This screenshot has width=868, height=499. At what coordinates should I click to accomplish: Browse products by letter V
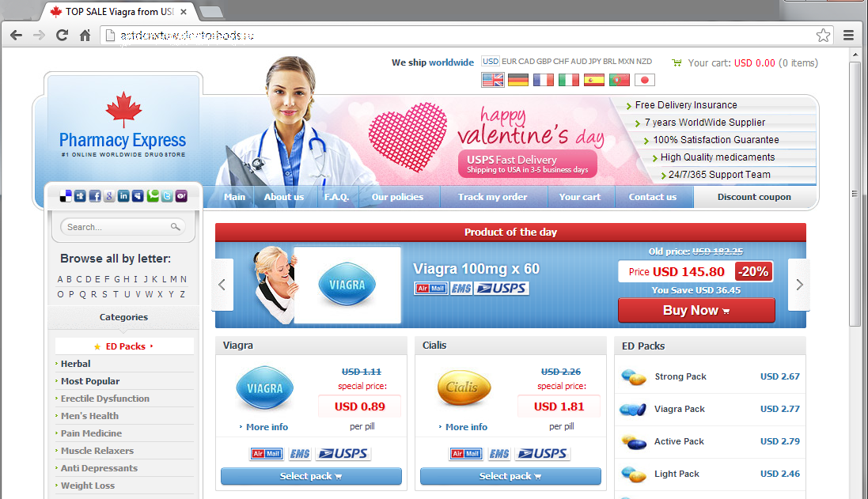[138, 294]
